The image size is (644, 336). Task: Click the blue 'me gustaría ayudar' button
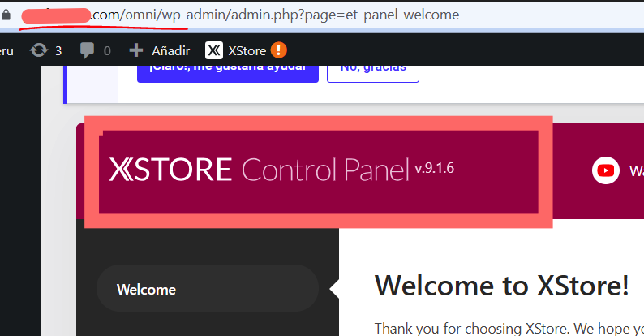point(228,74)
